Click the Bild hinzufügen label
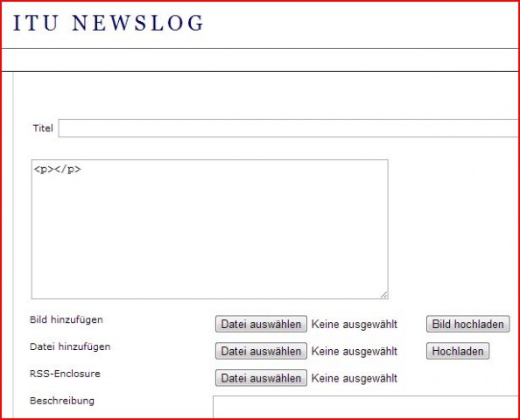This screenshot has height=420, width=520. coord(67,320)
